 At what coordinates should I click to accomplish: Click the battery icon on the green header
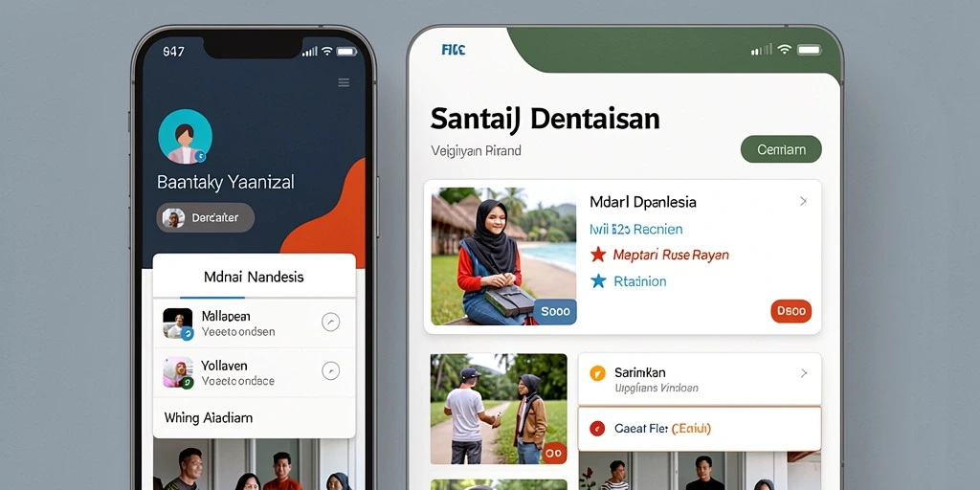pyautogui.click(x=808, y=50)
